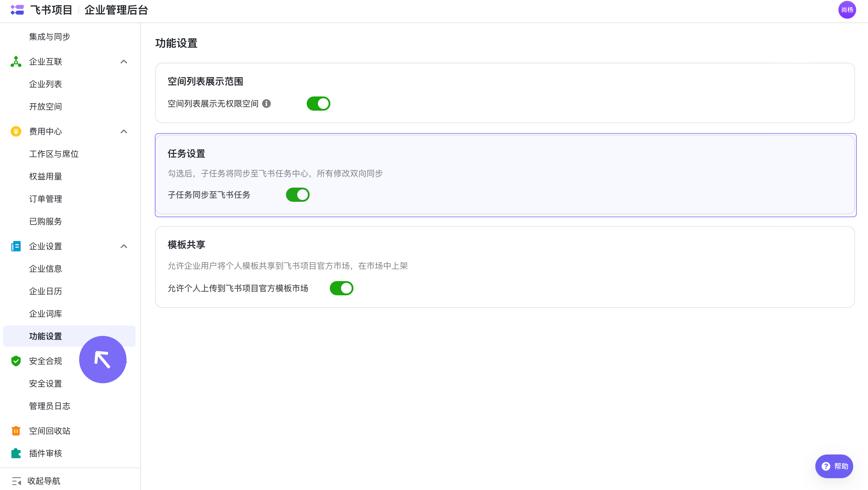Click 收起导航 to collapse sidebar
This screenshot has height=490, width=868.
[x=44, y=481]
